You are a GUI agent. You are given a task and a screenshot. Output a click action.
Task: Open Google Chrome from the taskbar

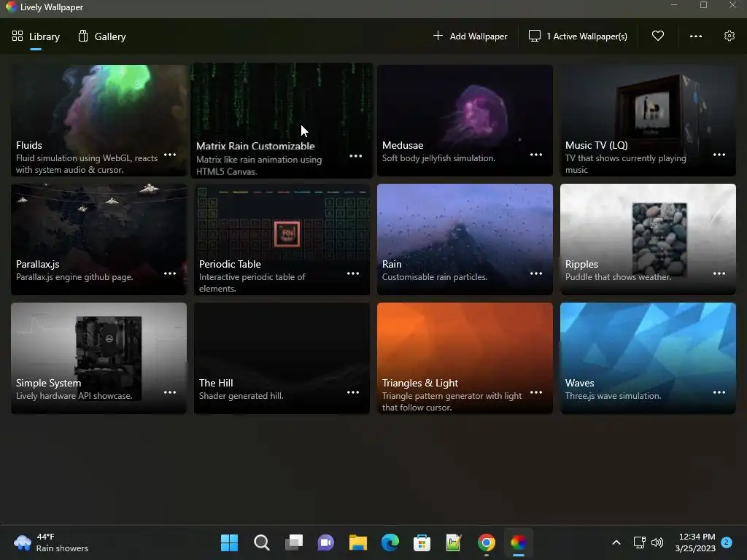[487, 542]
